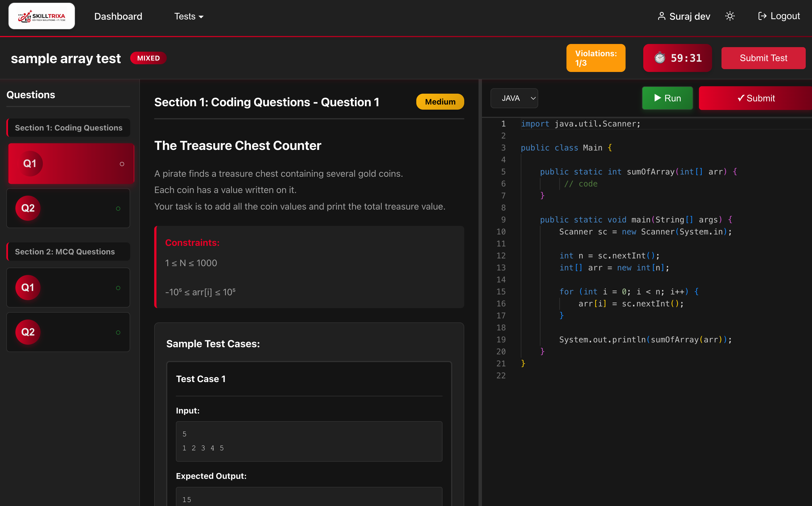The image size is (812, 506).
Task: Open coding question Q1 card
Action: [71, 163]
